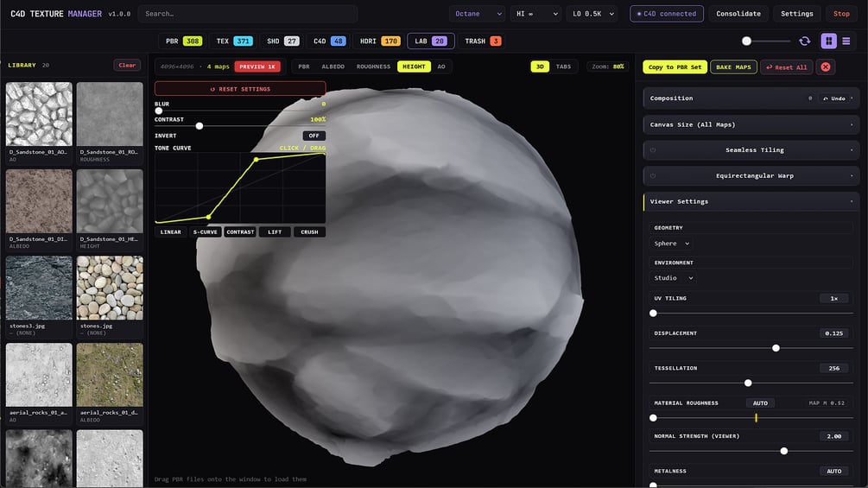Image resolution: width=868 pixels, height=488 pixels.
Task: Select 3D view mode
Action: pos(540,67)
